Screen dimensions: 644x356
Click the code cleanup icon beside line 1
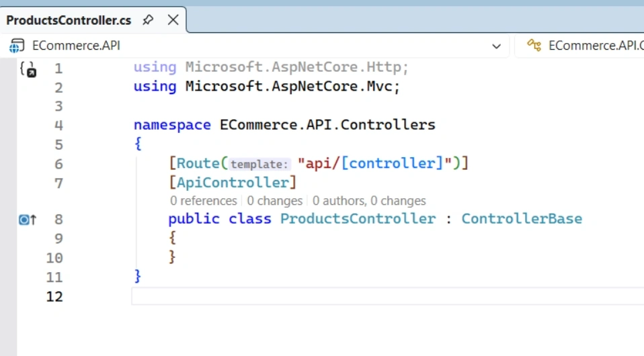coord(28,69)
